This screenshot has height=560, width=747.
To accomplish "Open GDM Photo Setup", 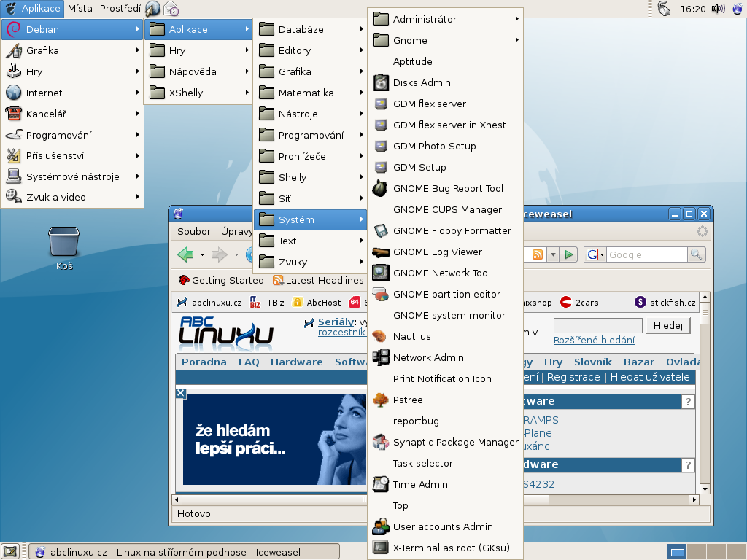I will click(445, 146).
